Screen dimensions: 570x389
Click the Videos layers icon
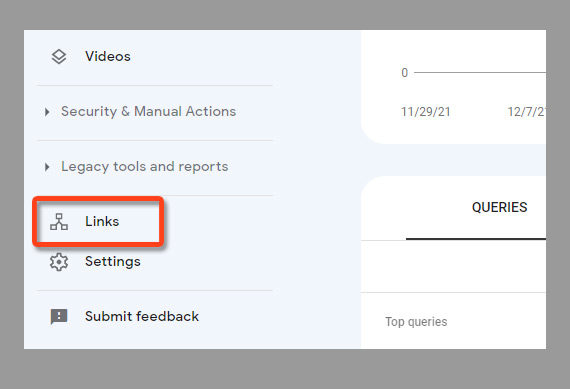pyautogui.click(x=59, y=57)
